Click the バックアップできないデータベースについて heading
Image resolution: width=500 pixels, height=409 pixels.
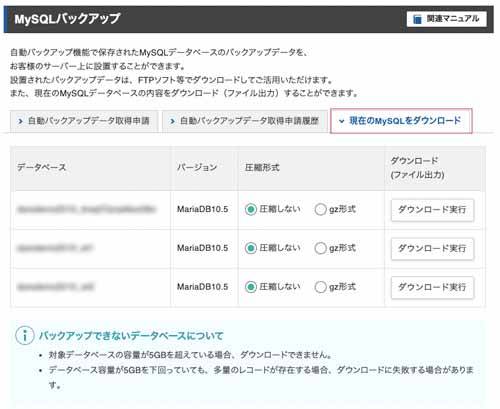(131, 336)
